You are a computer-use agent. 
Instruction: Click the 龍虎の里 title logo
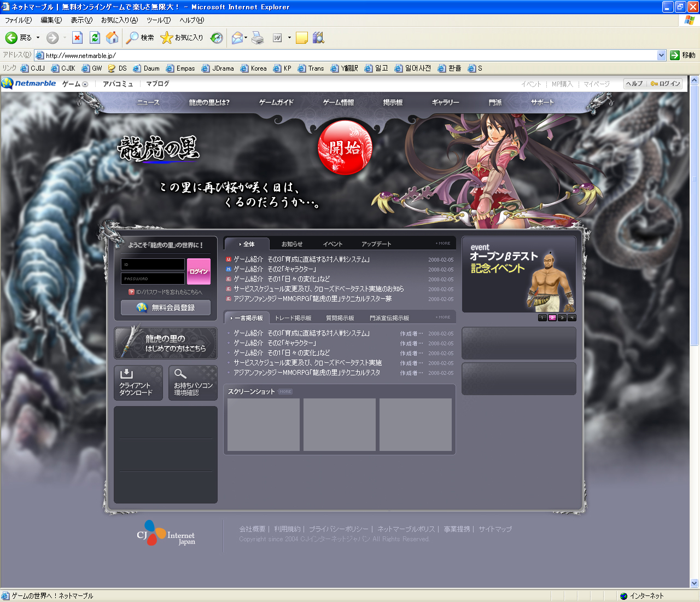pyautogui.click(x=159, y=148)
